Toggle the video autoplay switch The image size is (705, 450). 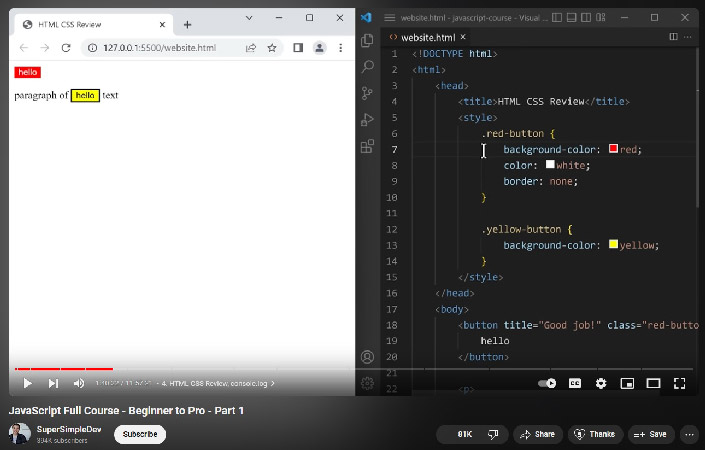click(547, 383)
